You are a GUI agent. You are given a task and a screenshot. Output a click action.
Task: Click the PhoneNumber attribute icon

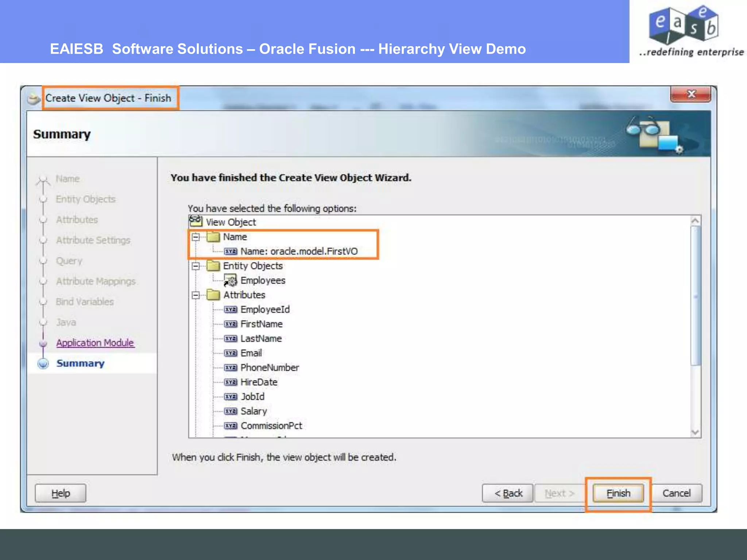[231, 367]
